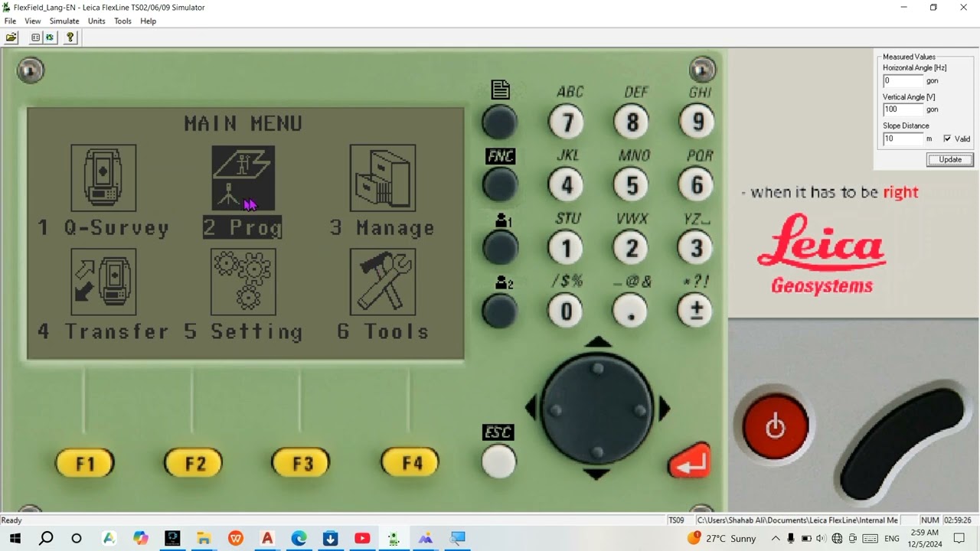Open the notification center icon
Image resolution: width=980 pixels, height=551 pixels.
[x=959, y=538]
